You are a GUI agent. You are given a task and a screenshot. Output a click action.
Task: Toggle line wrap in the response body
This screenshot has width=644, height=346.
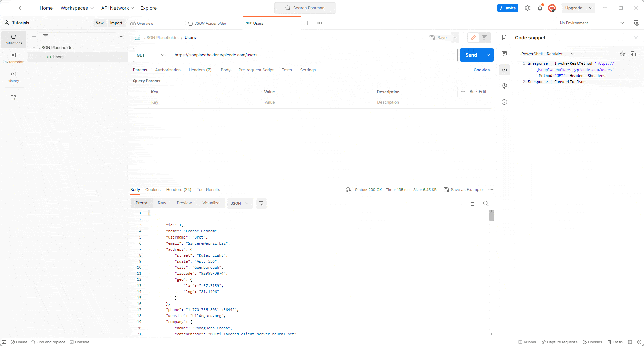tap(261, 203)
